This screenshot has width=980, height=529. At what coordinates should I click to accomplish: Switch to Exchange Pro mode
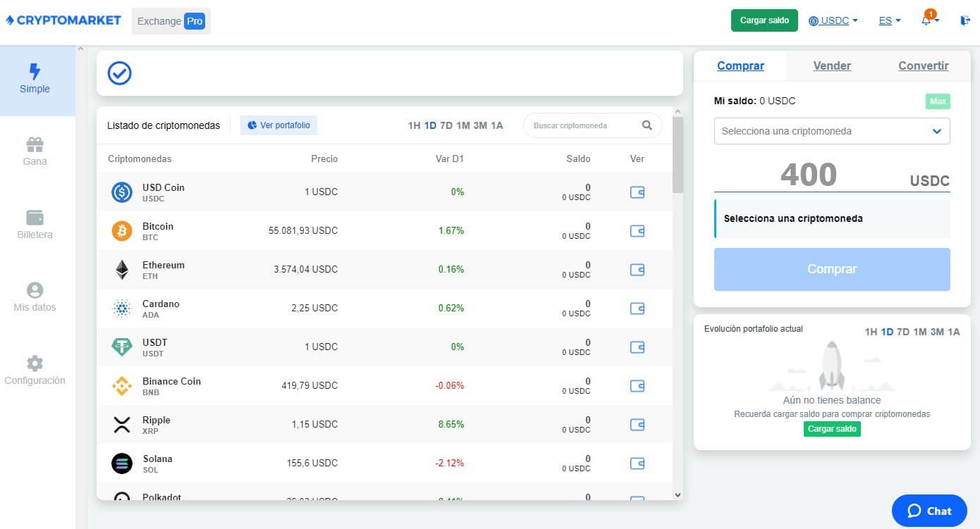coord(171,21)
